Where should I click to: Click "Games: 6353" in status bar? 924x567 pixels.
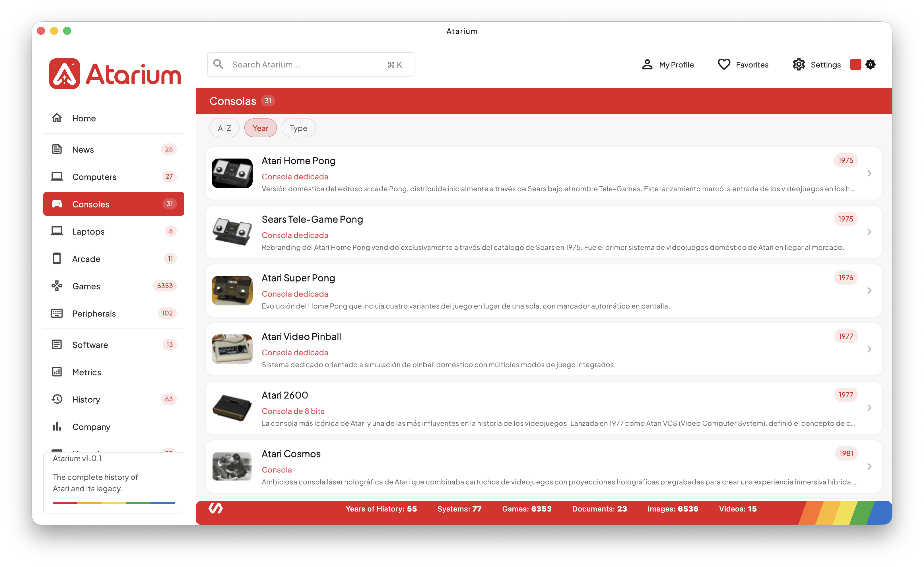(x=527, y=509)
